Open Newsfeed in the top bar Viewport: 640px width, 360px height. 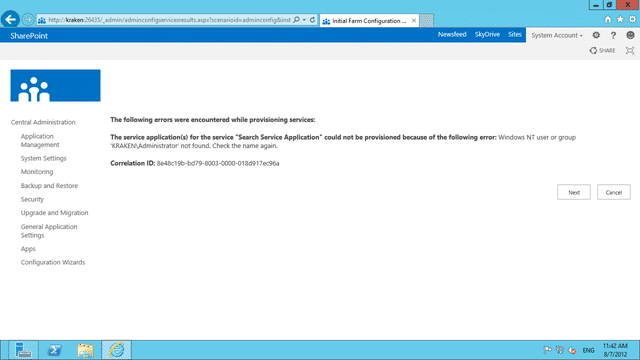pos(452,35)
